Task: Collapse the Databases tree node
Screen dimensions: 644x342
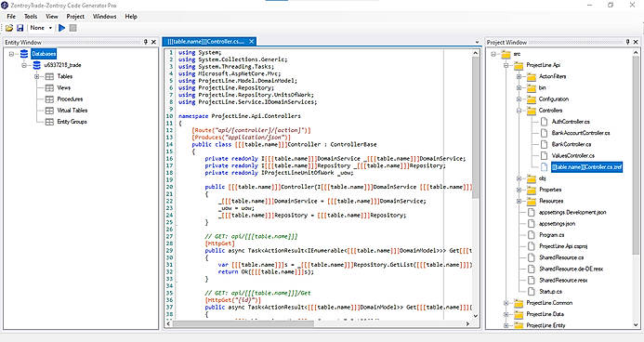Action: pos(11,54)
